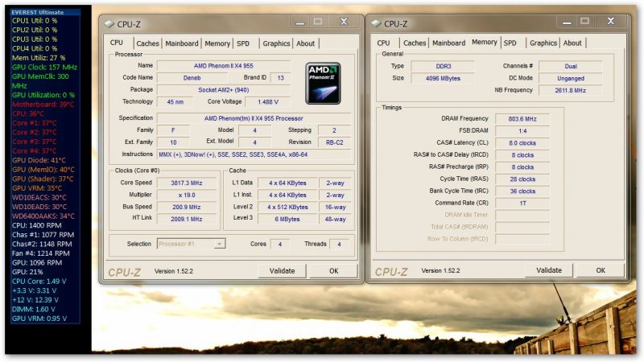Screen dimensions: 644x362
Task: Click the Cycle Time (tRAS) value 28 clocks
Action: pos(522,179)
